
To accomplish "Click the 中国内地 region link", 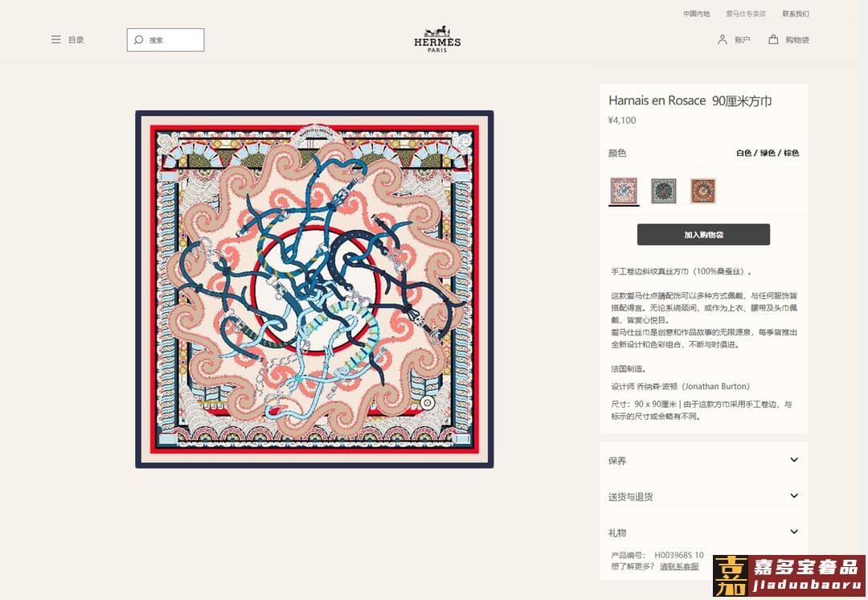I will point(696,14).
